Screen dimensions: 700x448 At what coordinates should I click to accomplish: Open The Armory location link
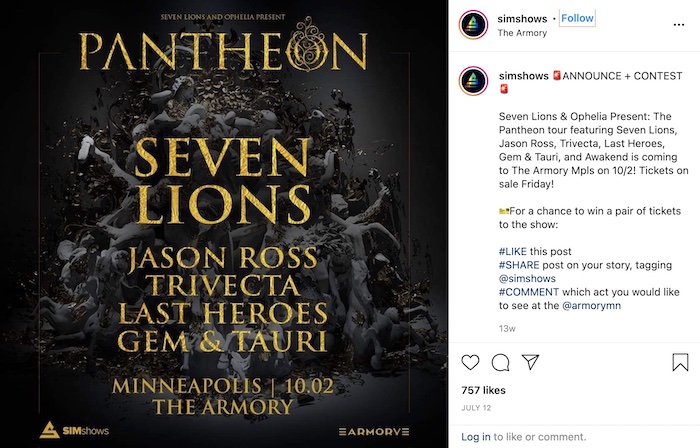pos(522,33)
